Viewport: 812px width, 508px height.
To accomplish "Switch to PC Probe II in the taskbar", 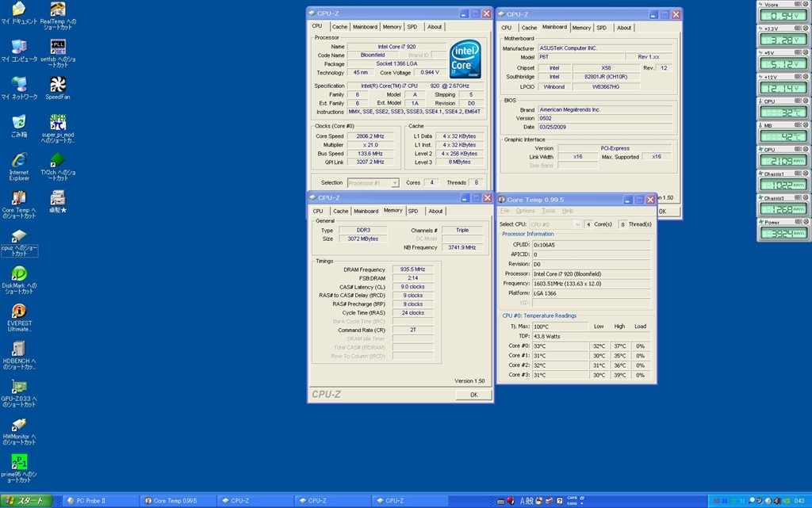I will 101,501.
